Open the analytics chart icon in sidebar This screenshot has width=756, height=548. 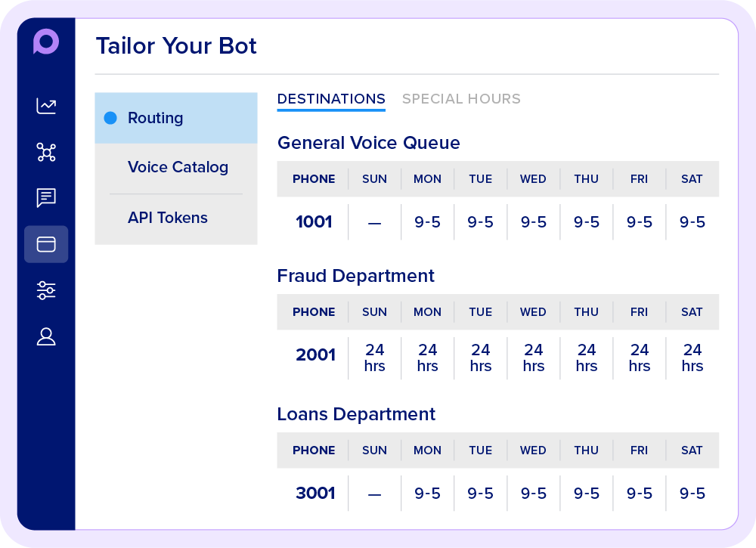(46, 107)
